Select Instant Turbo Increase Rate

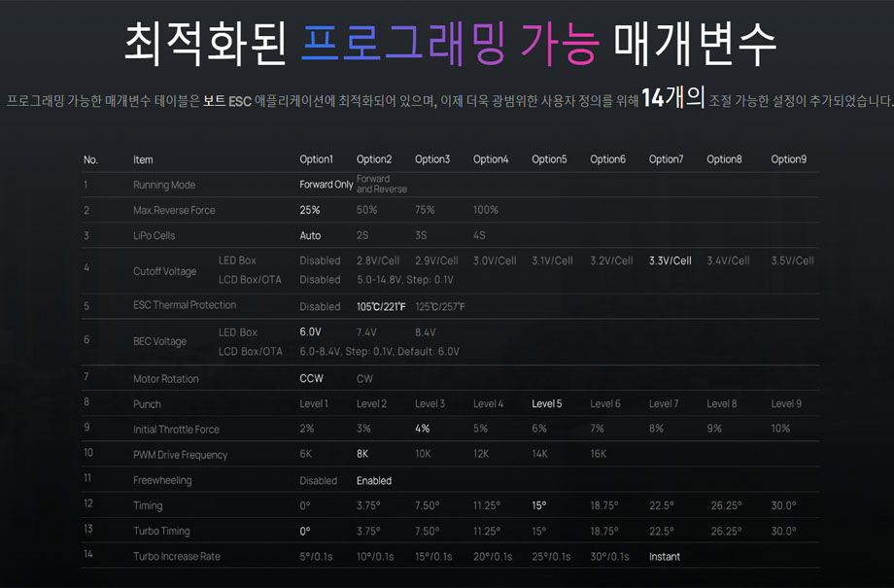tap(665, 557)
